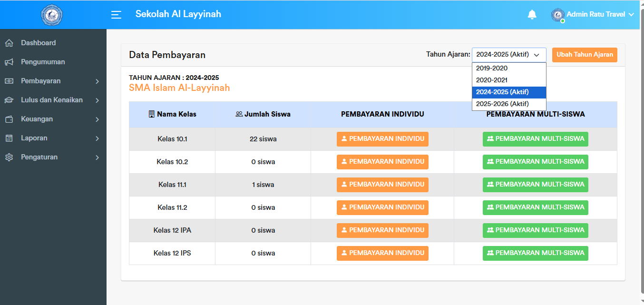
Task: Open the notification bell
Action: point(532,15)
